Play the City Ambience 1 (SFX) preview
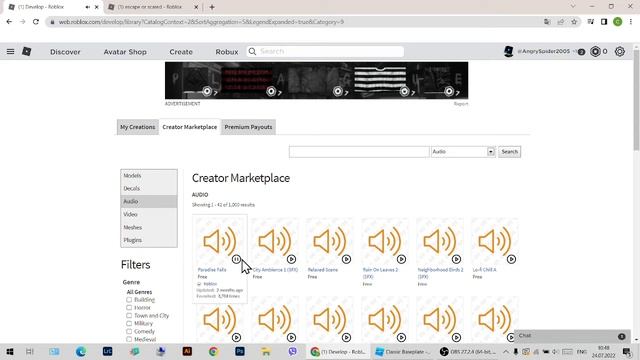The width and height of the screenshot is (640, 360). tap(291, 259)
